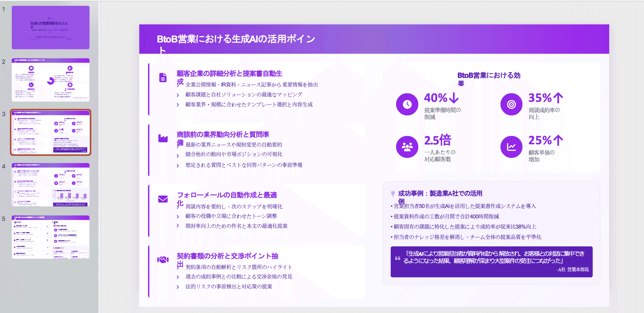Click the target icon next to 35%
Screen dimensions: 644x313
pos(511,104)
